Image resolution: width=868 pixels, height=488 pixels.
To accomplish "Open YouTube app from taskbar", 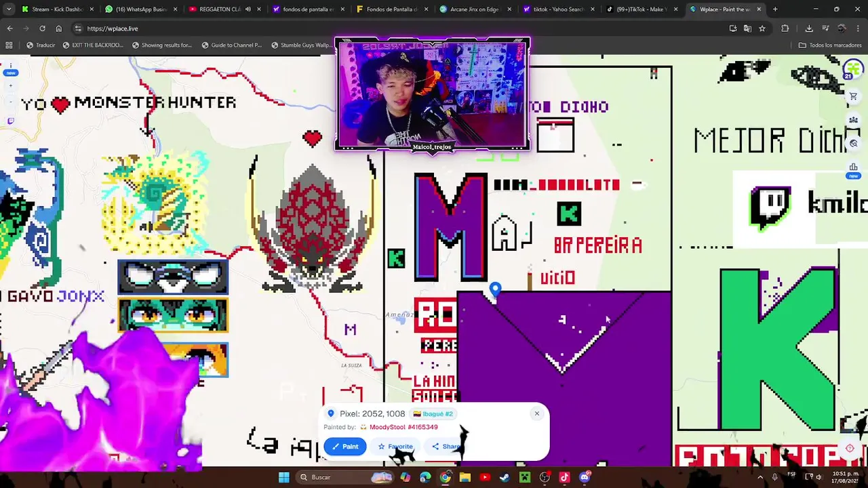I will [485, 477].
